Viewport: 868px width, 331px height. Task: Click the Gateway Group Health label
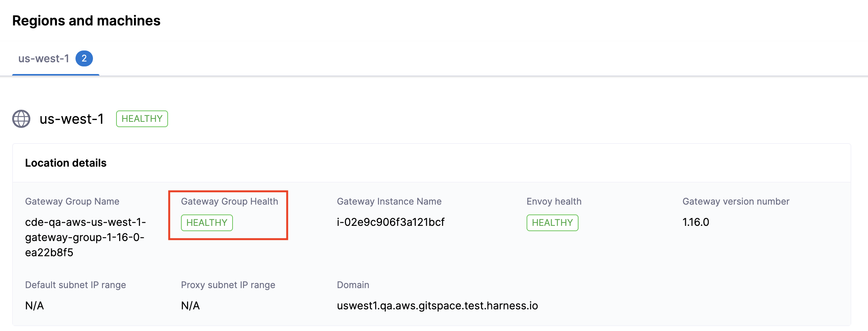click(x=230, y=202)
